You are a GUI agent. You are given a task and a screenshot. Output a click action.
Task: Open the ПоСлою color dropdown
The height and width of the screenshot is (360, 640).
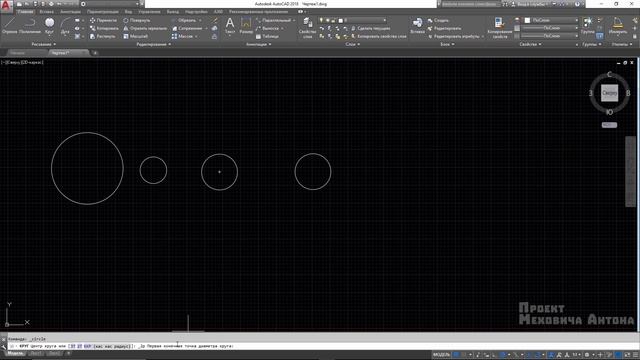551,20
